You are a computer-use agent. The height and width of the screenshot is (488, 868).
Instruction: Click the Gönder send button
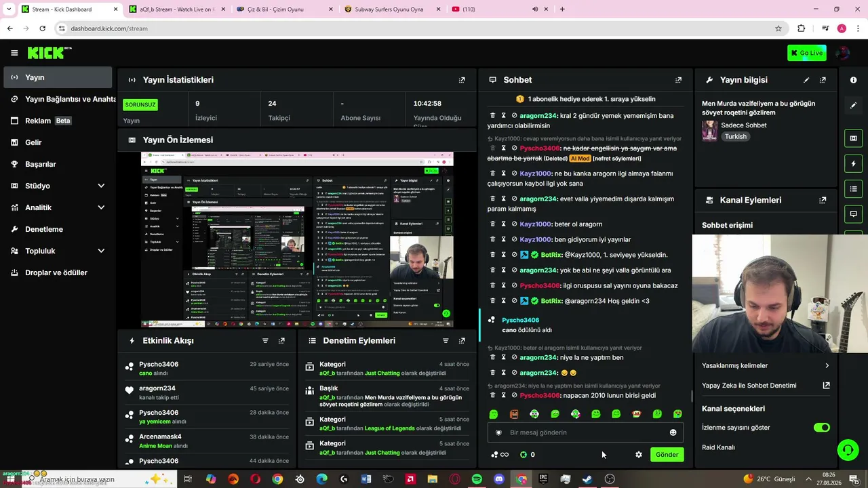pyautogui.click(x=667, y=455)
